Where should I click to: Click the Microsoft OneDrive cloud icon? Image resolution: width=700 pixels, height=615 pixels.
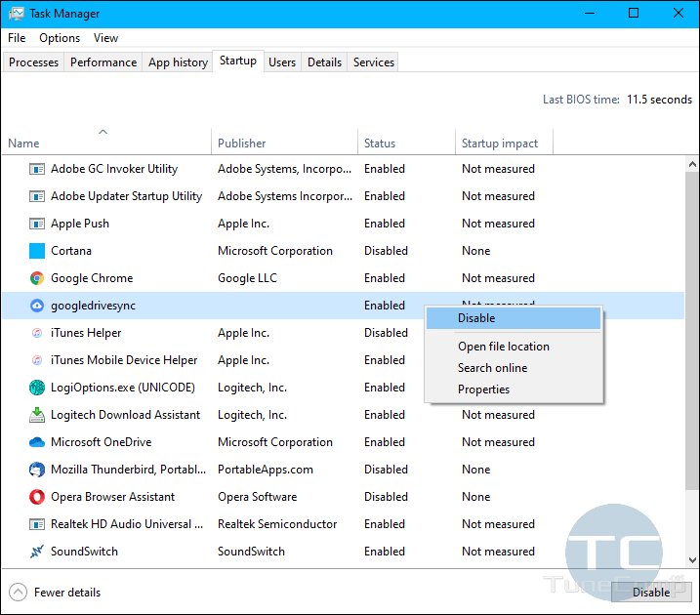click(37, 442)
